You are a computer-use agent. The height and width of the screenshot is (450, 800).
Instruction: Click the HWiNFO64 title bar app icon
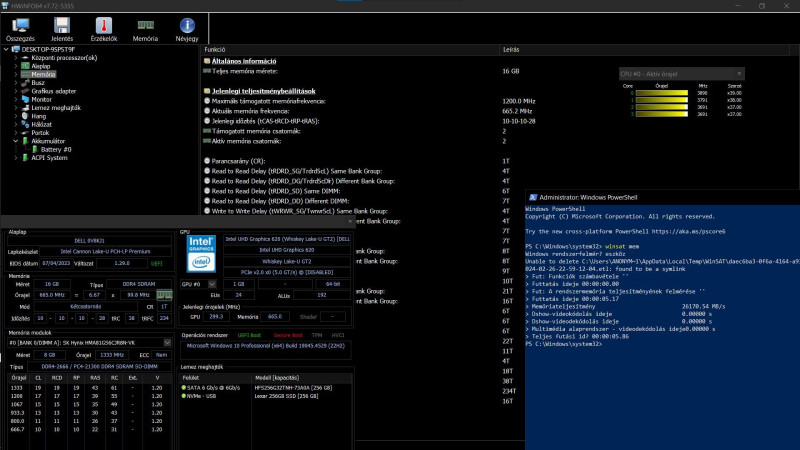point(5,6)
